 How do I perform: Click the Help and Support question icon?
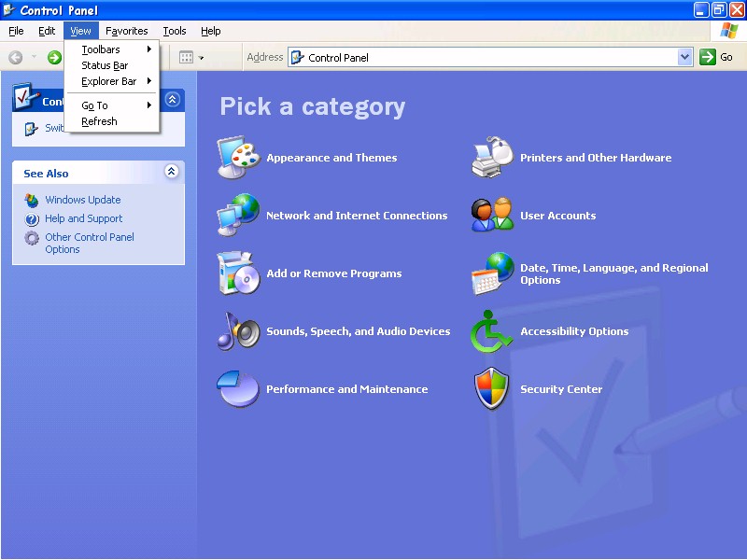[x=32, y=219]
